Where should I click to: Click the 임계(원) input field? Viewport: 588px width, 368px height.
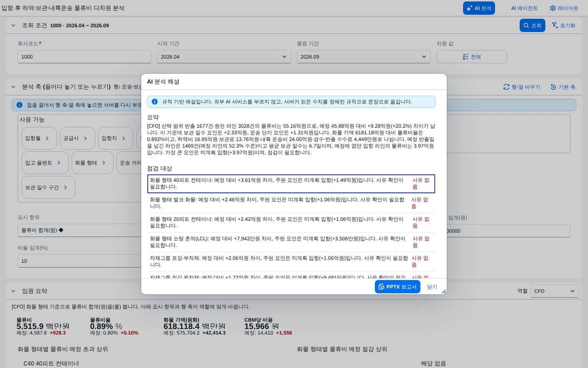click(x=508, y=231)
